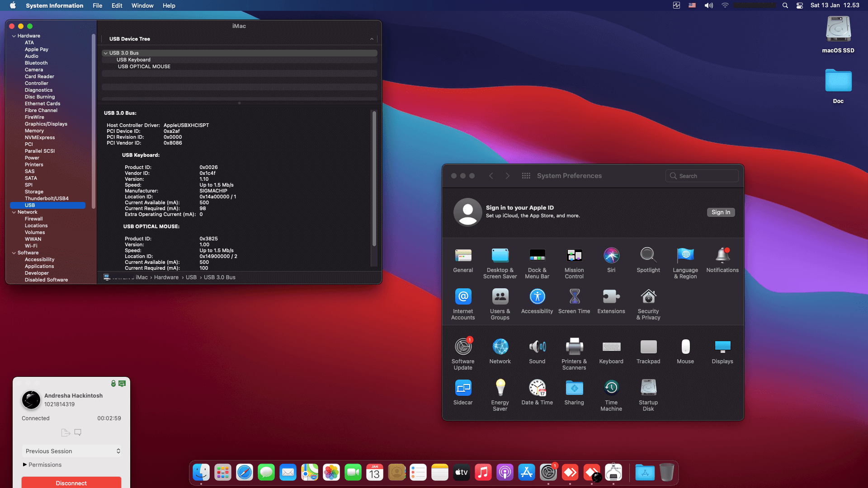Open the Doc folder on desktop
Viewport: 868px width, 488px height.
coord(838,86)
